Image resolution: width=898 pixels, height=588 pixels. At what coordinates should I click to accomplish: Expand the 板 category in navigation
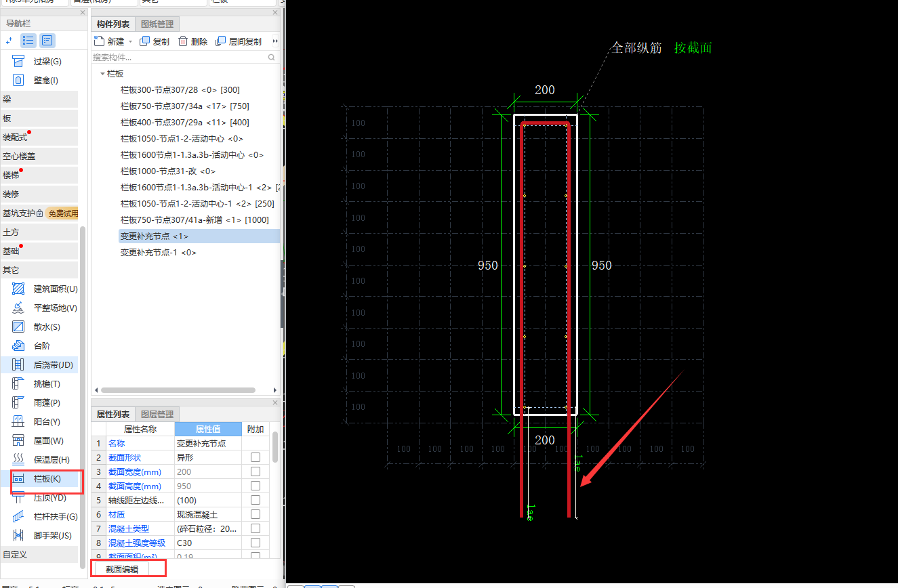(39, 119)
